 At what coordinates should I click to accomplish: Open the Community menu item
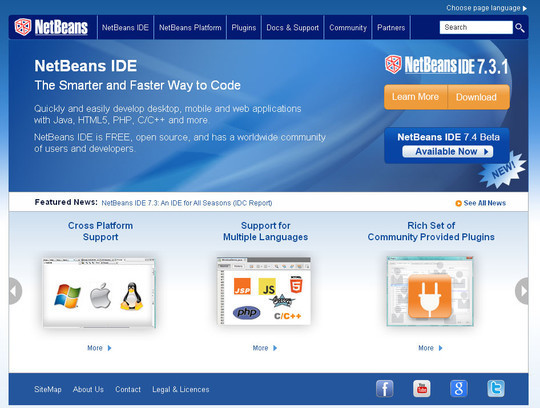(348, 28)
